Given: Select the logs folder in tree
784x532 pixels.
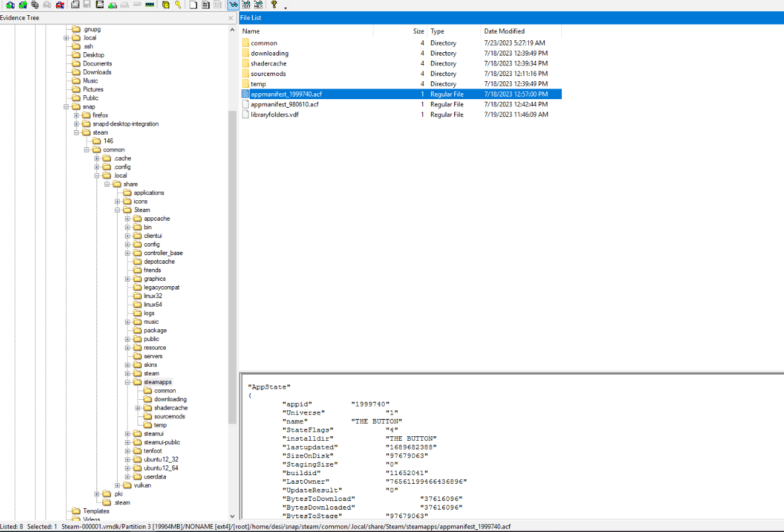Looking at the screenshot, I should tap(149, 313).
